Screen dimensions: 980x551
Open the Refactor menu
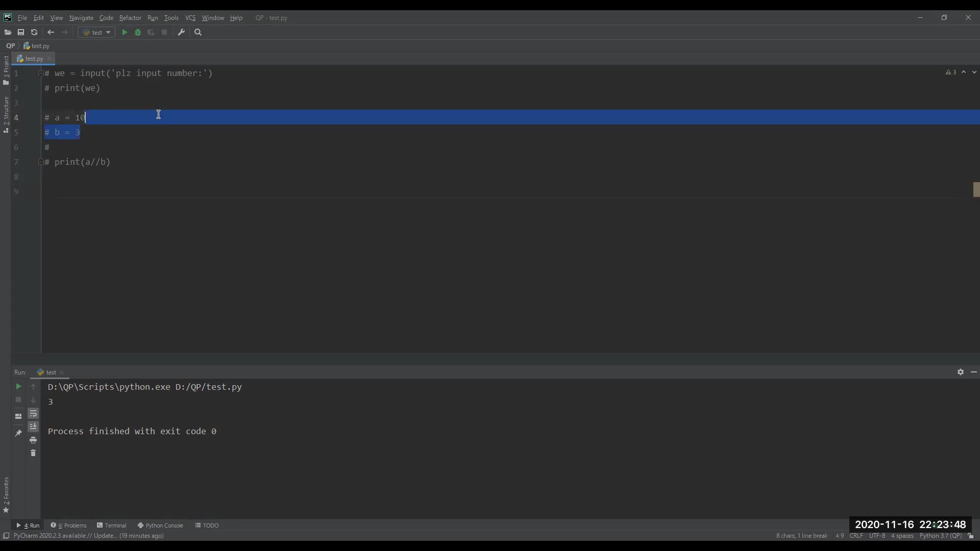[x=130, y=18]
